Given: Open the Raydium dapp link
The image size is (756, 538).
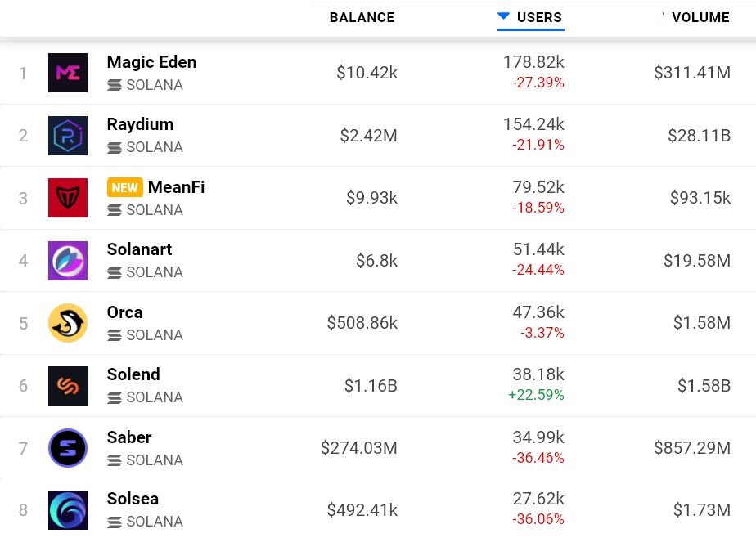Looking at the screenshot, I should pos(140,124).
